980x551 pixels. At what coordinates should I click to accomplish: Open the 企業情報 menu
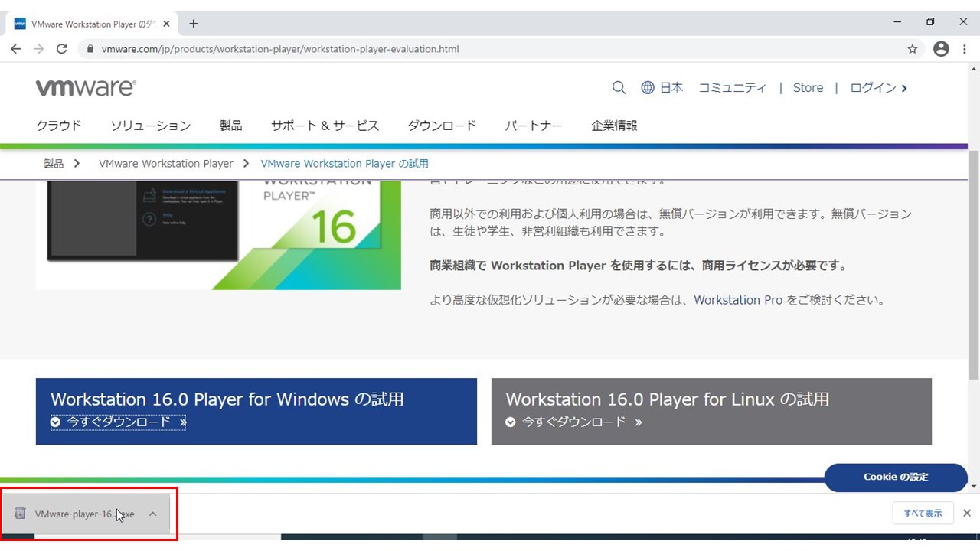[x=614, y=126]
